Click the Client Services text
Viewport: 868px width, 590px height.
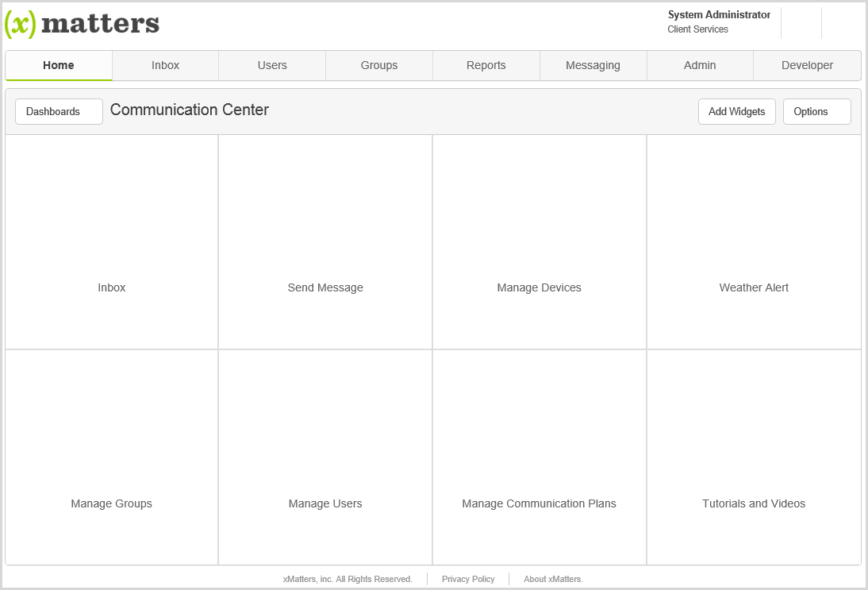(x=698, y=29)
